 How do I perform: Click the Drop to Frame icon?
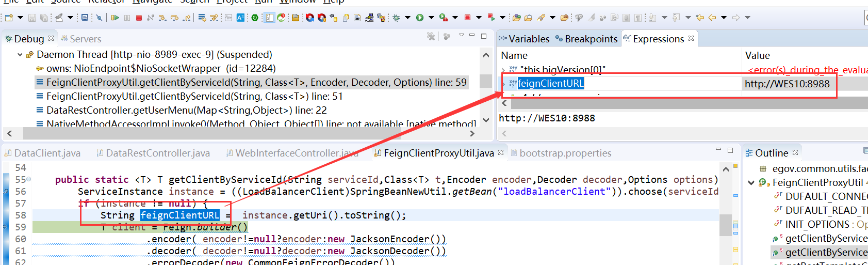[202, 18]
